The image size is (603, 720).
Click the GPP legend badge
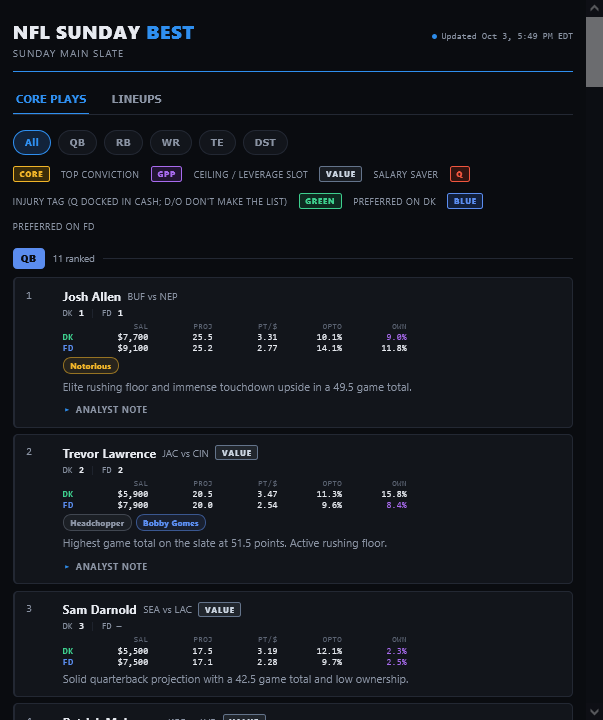[x=166, y=174]
